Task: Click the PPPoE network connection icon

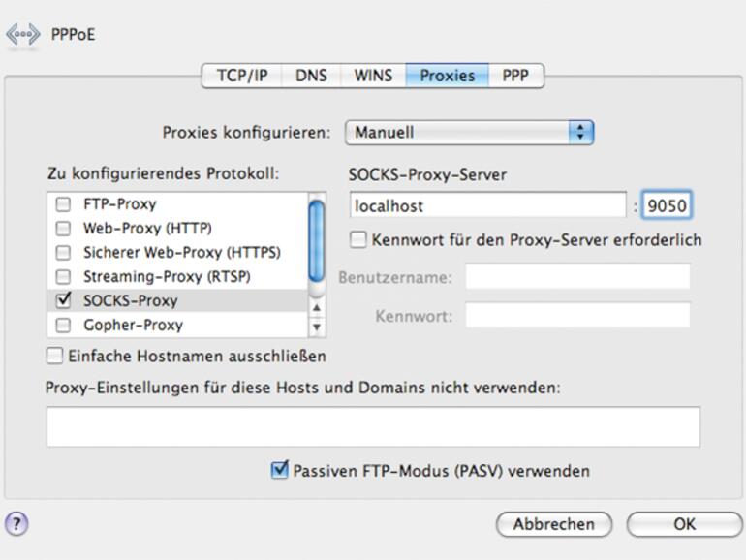Action: coord(23,36)
